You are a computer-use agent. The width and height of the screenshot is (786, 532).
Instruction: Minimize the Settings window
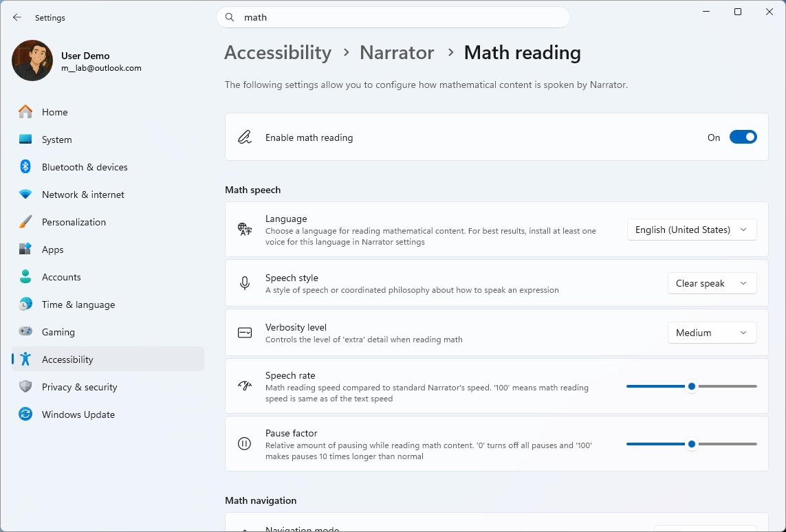[x=706, y=12]
